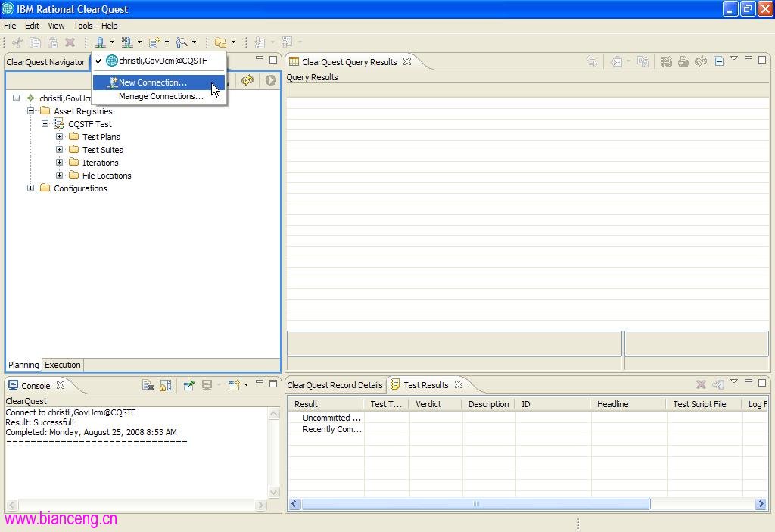The height and width of the screenshot is (532, 775).
Task: Click the Test Results scroll right arrow
Action: click(x=761, y=504)
